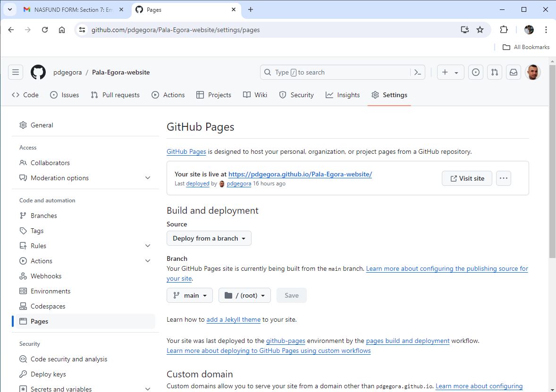Bookmark this page with the star icon
Image resolution: width=556 pixels, height=392 pixels.
tap(480, 30)
